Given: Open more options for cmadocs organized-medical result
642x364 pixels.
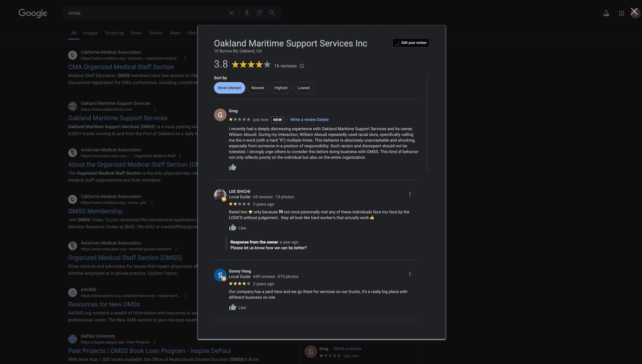Looking at the screenshot, I should coord(185,58).
